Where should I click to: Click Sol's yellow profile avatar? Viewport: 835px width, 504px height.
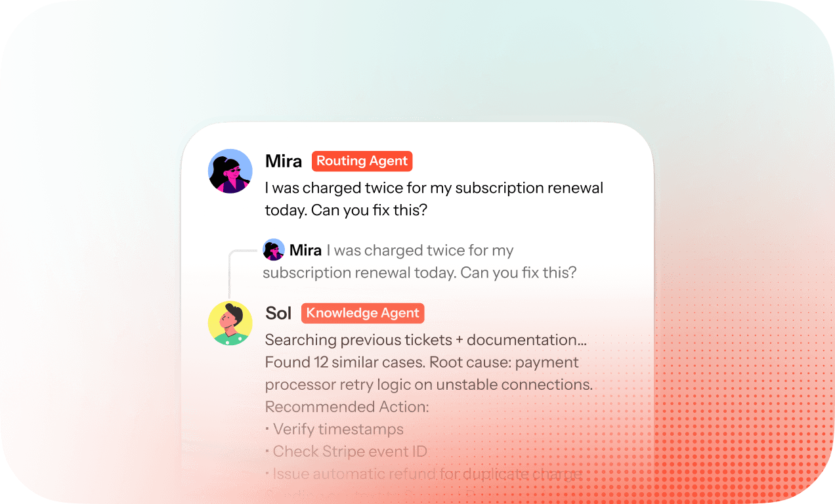point(230,323)
